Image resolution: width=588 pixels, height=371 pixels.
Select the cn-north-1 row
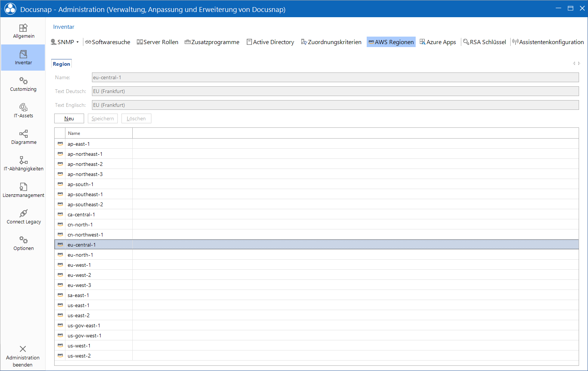coord(317,225)
